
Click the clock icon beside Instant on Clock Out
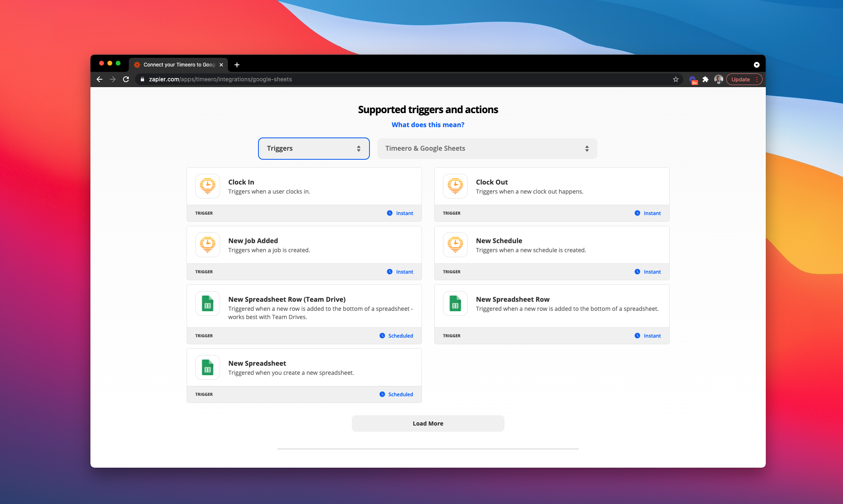(637, 213)
